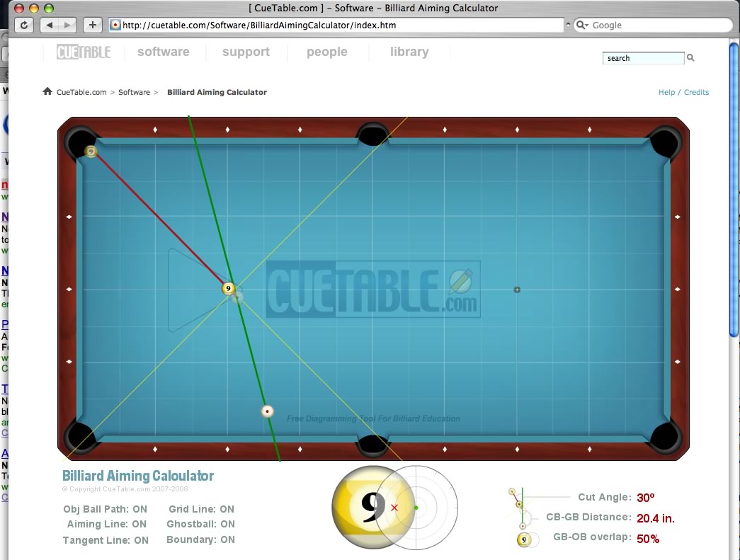
Task: Click the red X contact point marker
Action: tap(394, 508)
